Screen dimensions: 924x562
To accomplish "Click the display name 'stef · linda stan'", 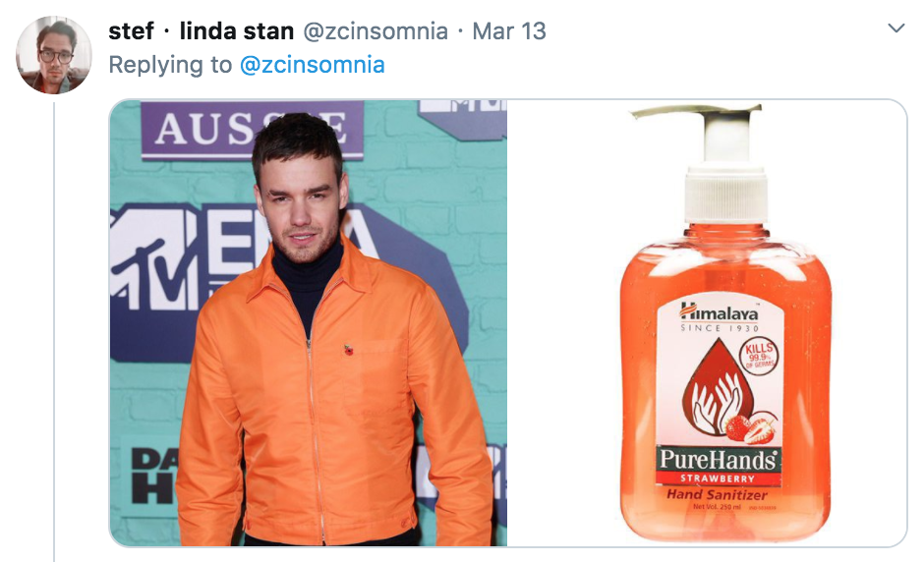I will (x=201, y=31).
